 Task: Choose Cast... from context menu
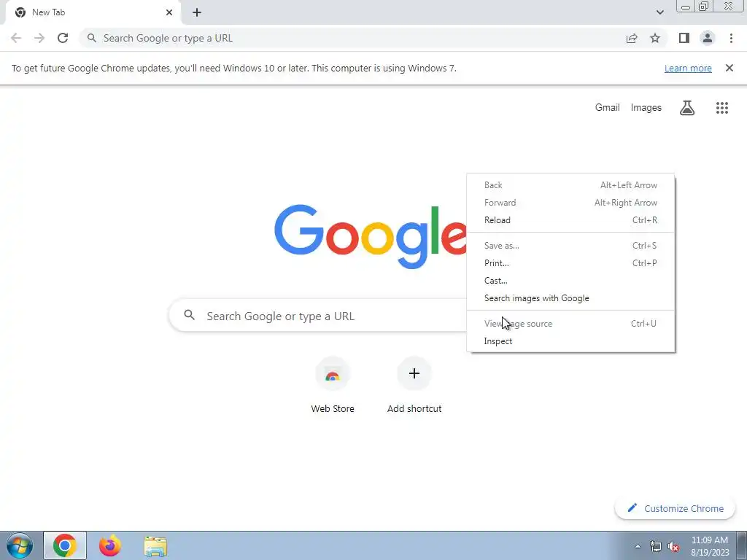[570, 281]
